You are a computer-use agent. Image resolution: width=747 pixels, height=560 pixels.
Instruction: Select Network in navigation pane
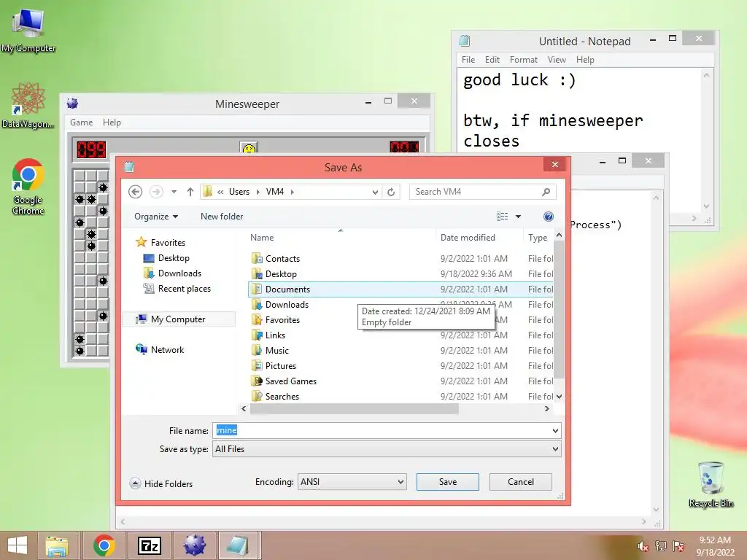click(167, 349)
